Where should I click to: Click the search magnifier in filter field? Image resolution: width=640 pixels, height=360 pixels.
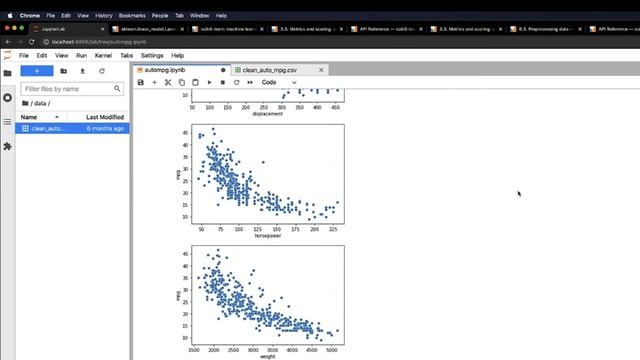(x=117, y=89)
